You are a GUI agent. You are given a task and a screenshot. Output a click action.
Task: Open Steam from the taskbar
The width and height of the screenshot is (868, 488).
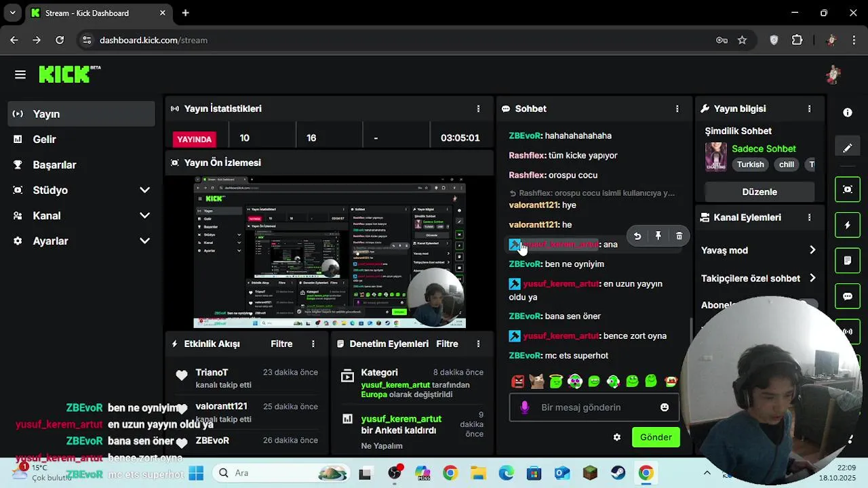[618, 473]
